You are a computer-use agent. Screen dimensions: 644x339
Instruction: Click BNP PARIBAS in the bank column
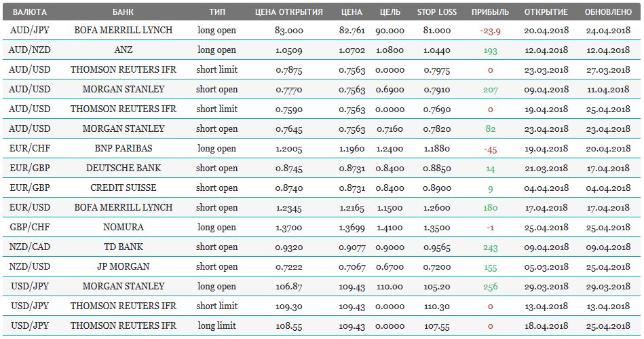pos(124,148)
